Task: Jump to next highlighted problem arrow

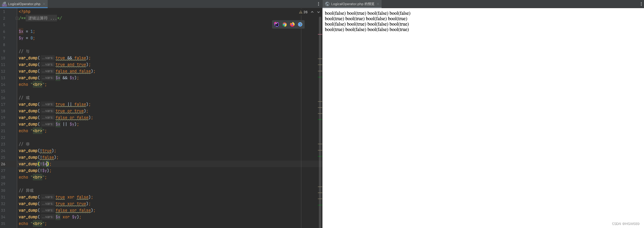Action: click(x=319, y=12)
